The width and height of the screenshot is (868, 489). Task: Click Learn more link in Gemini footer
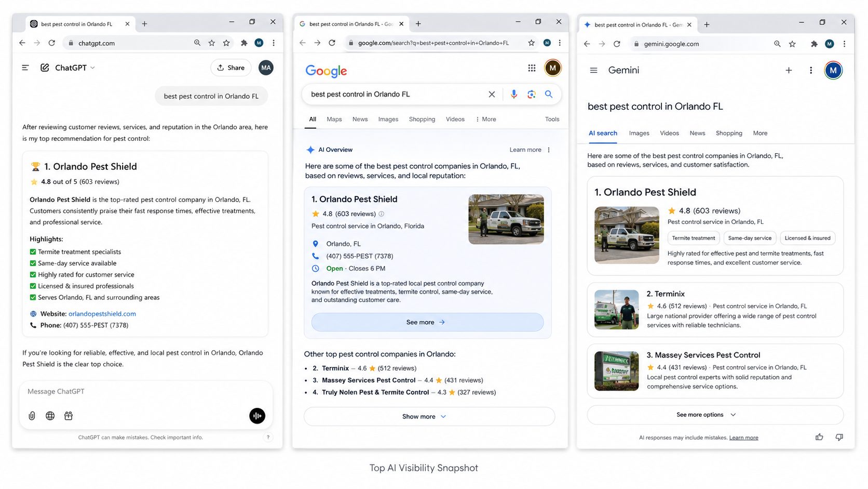[x=743, y=438]
